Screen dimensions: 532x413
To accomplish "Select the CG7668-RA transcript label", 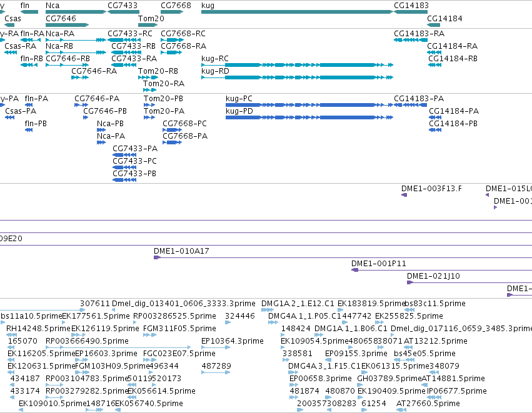I will pyautogui.click(x=184, y=46).
